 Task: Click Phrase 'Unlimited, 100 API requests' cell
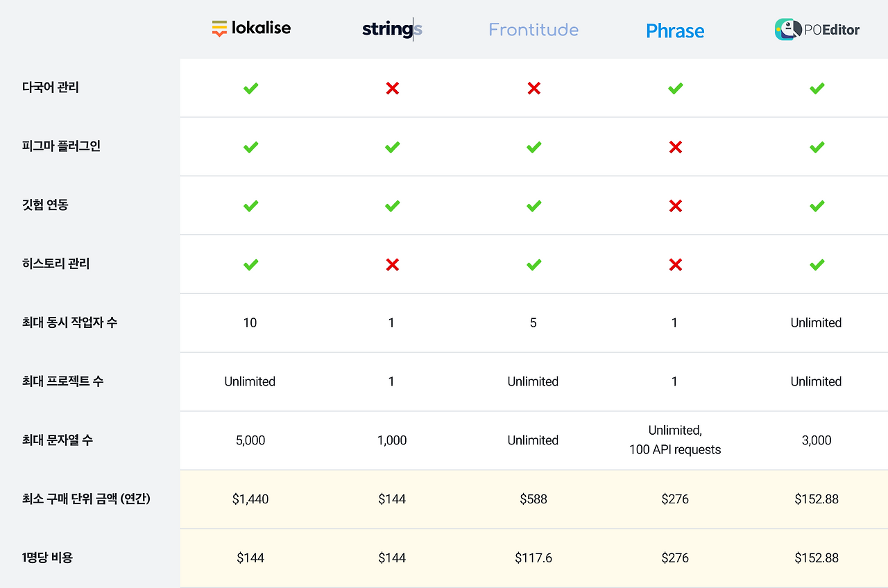coord(675,440)
